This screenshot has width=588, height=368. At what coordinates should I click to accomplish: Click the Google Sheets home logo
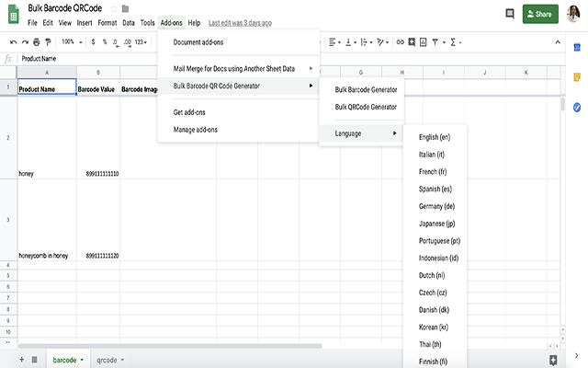click(x=14, y=14)
